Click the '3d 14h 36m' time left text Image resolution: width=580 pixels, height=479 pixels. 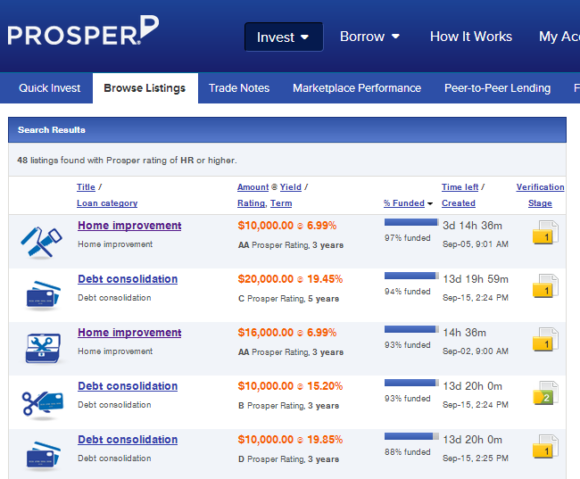click(x=472, y=226)
